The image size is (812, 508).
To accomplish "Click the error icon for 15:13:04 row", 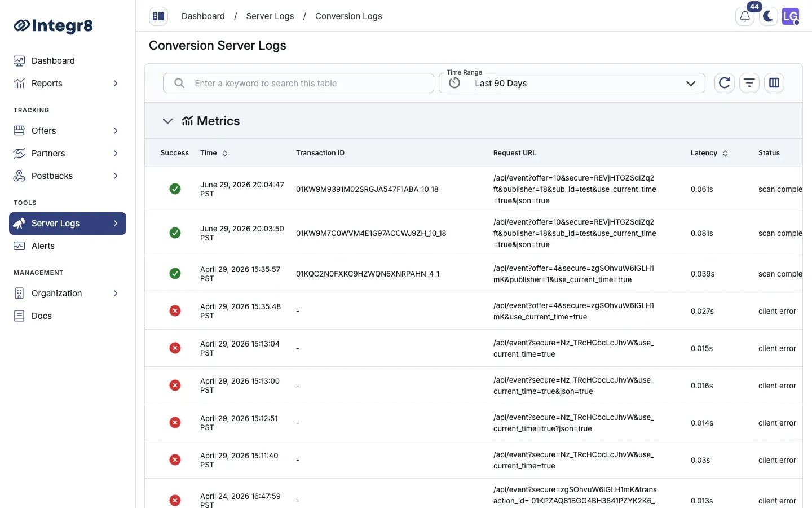I will (x=175, y=348).
